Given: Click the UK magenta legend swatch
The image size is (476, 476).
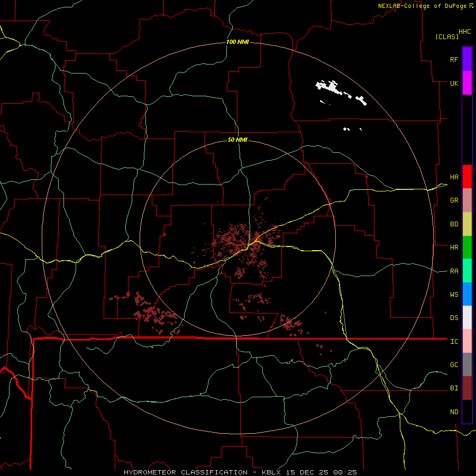Looking at the screenshot, I should pyautogui.click(x=467, y=83).
